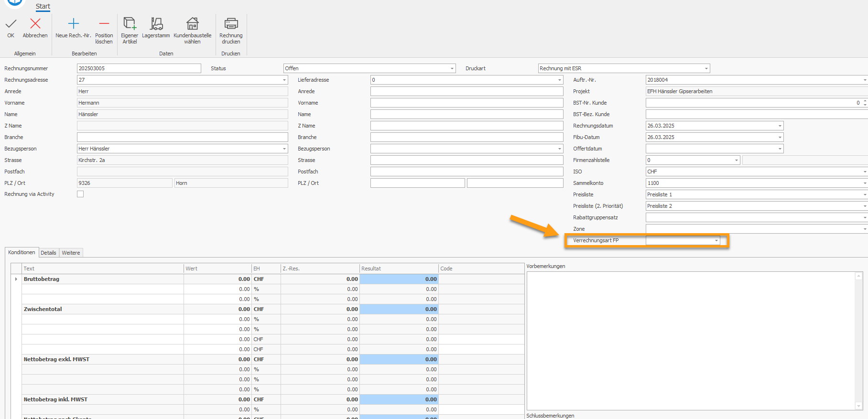Click the Rechnungsnummer input field

point(139,68)
